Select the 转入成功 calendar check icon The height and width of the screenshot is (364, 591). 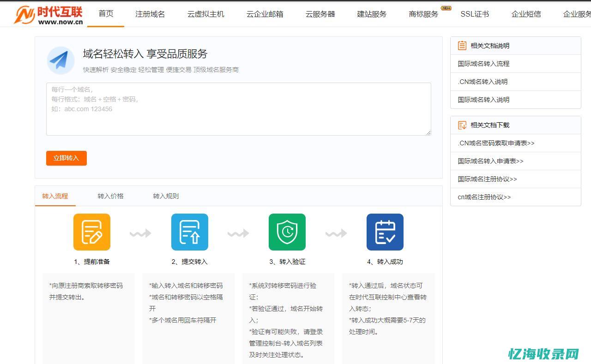pos(385,232)
